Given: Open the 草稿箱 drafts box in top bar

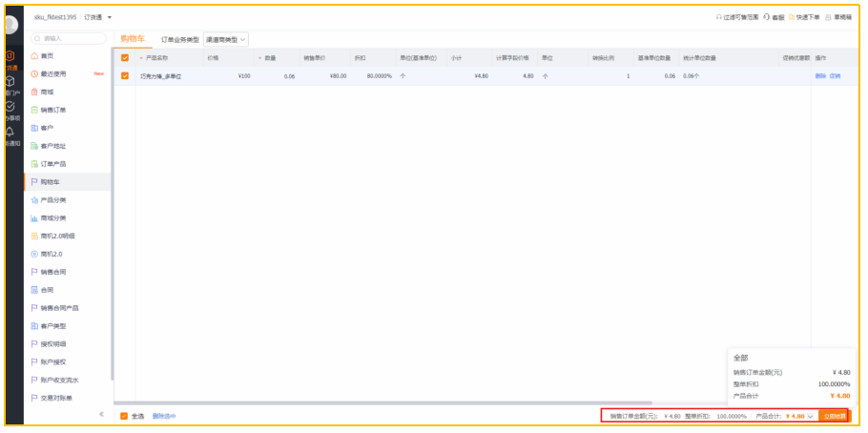Looking at the screenshot, I should [x=838, y=17].
